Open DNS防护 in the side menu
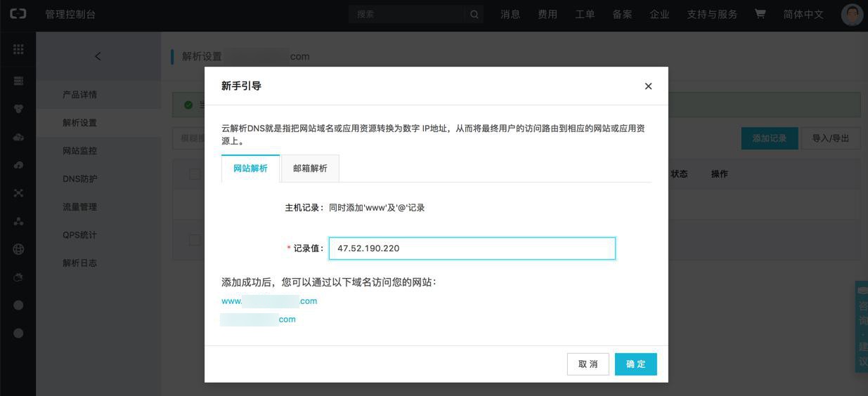 (80, 179)
